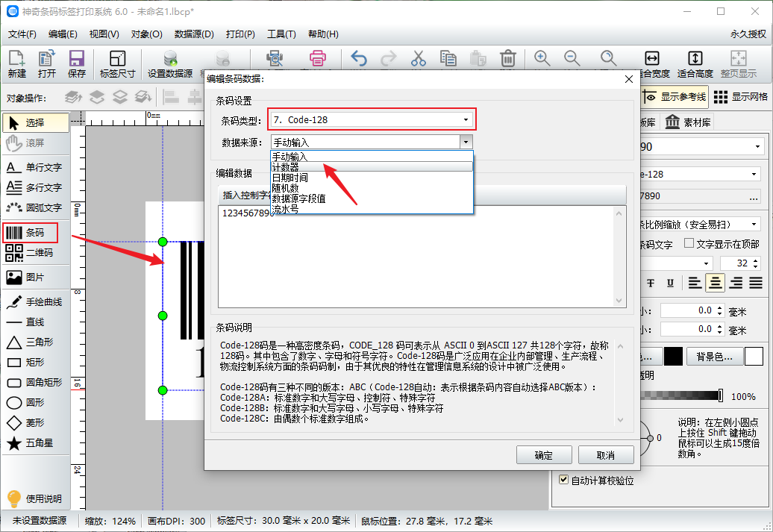Choose 手动输入 from data source list
Viewport: 773px width, 532px height.
[372, 157]
